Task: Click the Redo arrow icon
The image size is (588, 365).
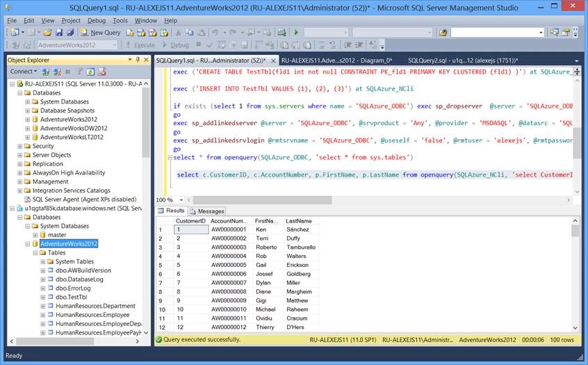Action: 233,33
